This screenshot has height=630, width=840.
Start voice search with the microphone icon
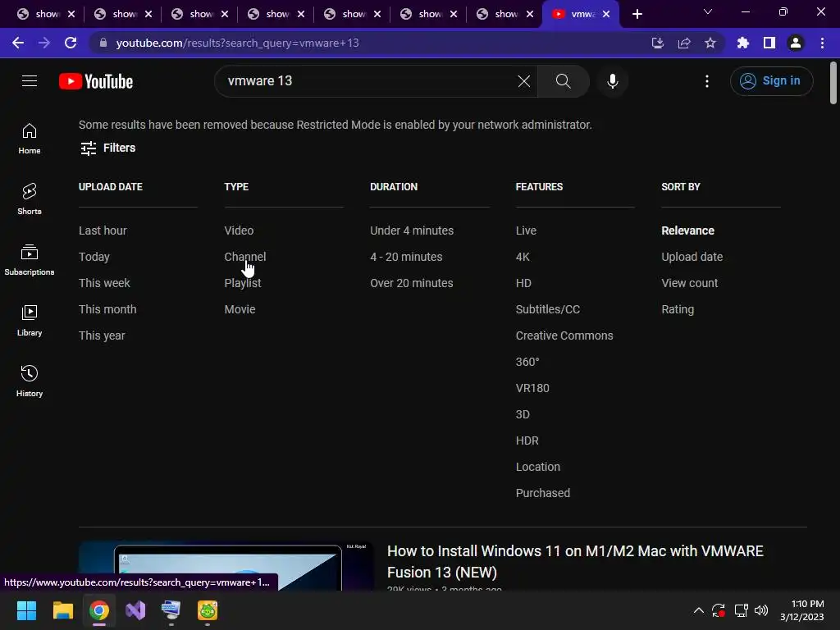point(612,81)
